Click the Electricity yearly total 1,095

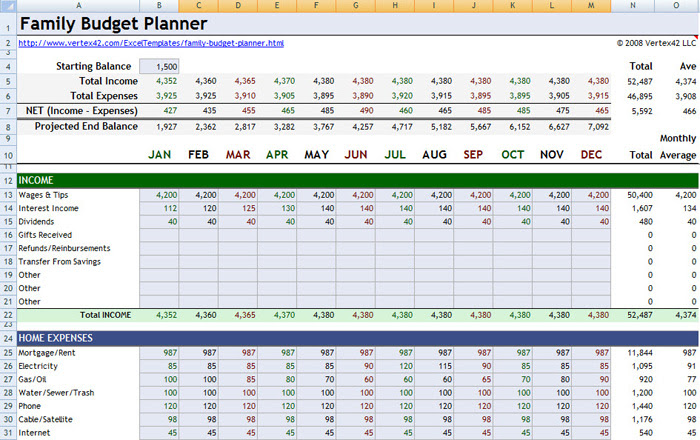[x=642, y=366]
